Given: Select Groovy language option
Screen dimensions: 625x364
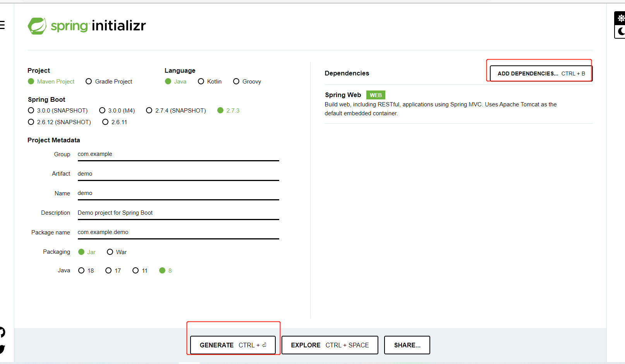Looking at the screenshot, I should [x=236, y=82].
